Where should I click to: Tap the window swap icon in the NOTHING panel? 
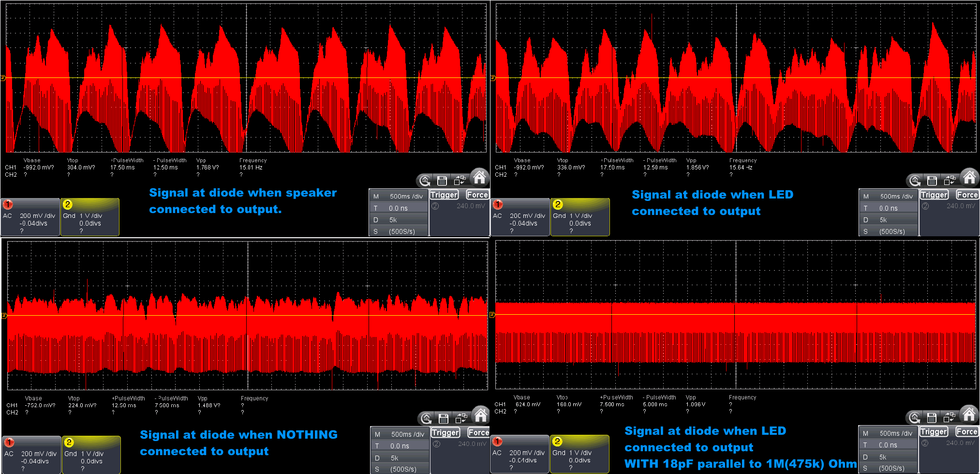tap(461, 418)
